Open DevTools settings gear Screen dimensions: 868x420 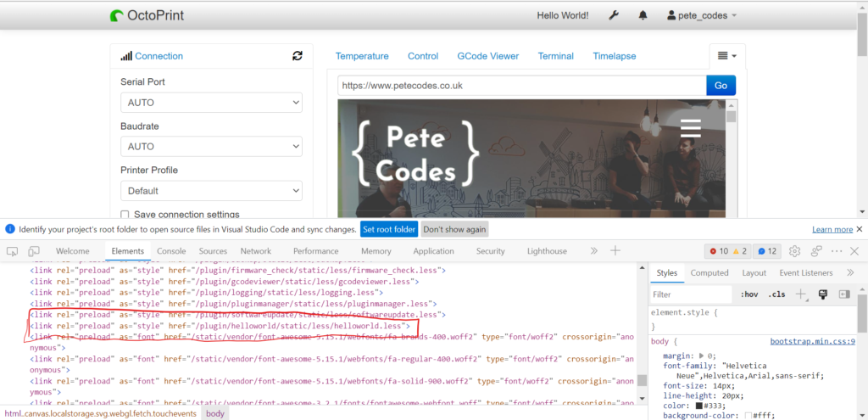click(x=794, y=251)
